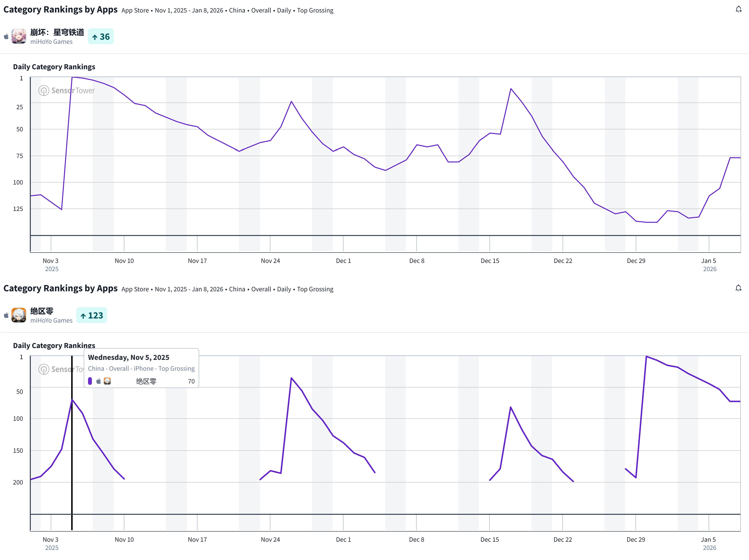Screen dimensions: 749x560
Task: Click the alert bell icon of bottom chart
Action: pos(738,288)
